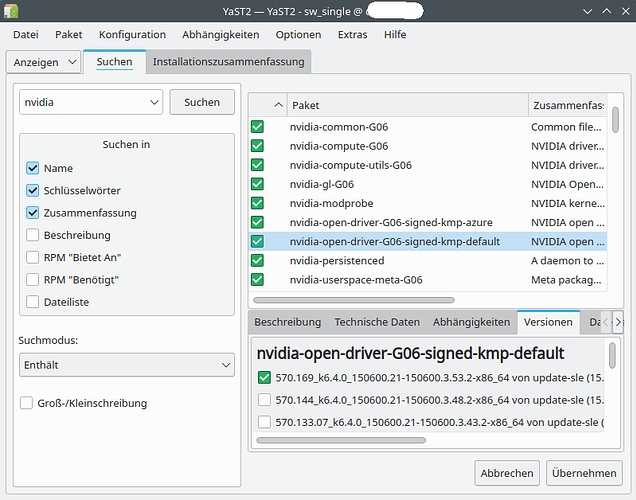Deselect installed version 570.169 checkbox
The image size is (636, 500).
tap(264, 378)
